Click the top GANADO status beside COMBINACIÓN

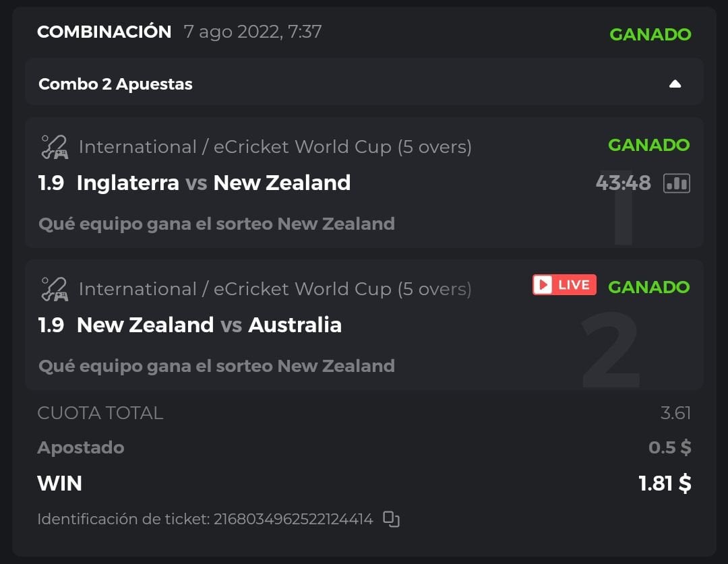click(x=650, y=34)
